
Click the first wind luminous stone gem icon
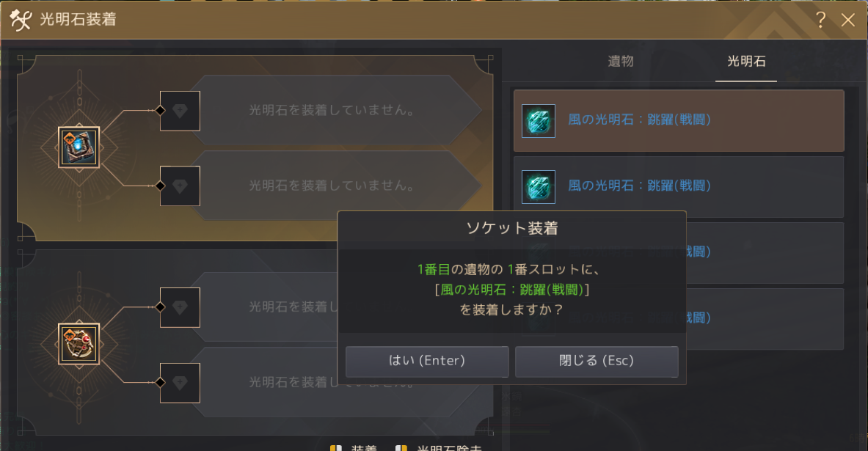(x=539, y=121)
